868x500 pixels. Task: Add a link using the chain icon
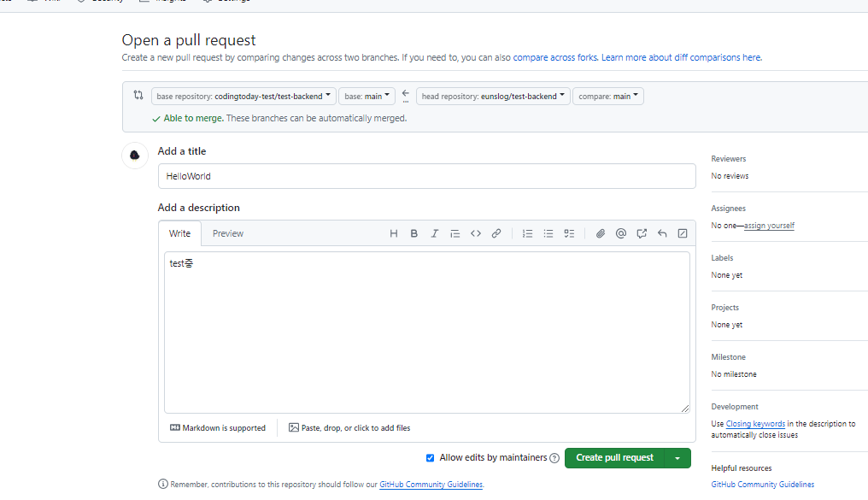pyautogui.click(x=496, y=233)
